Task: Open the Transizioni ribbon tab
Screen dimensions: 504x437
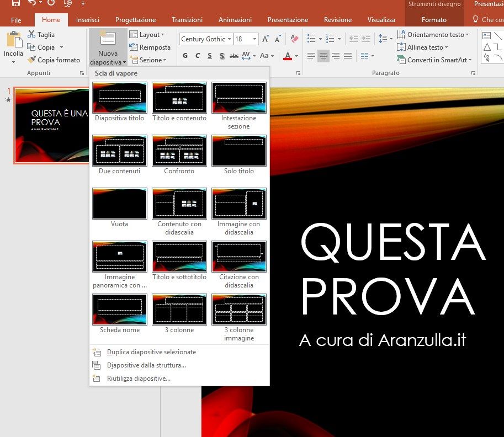Action: (187, 19)
